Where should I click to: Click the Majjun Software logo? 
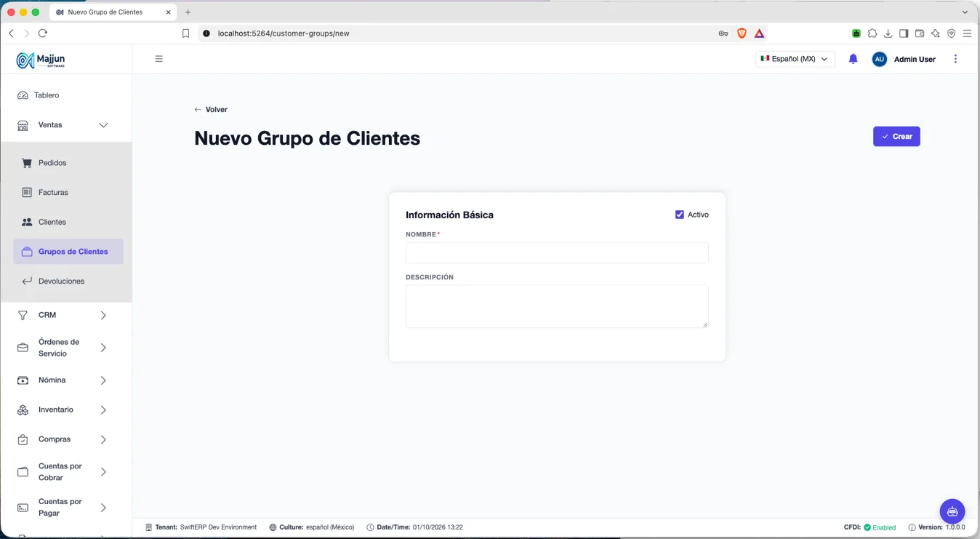(x=41, y=60)
